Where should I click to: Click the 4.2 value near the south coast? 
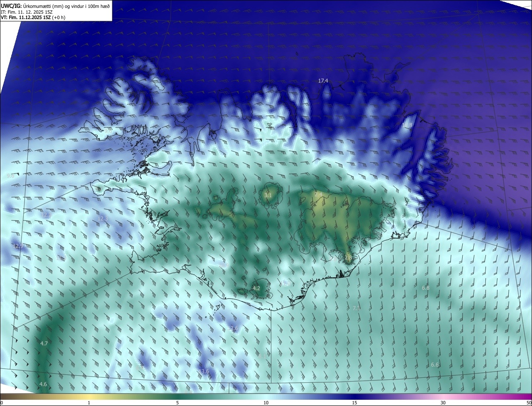[x=256, y=288]
